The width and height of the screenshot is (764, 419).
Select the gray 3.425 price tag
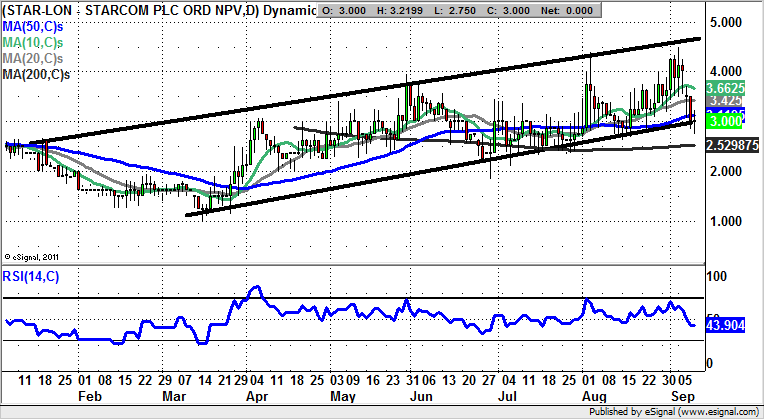click(x=724, y=101)
